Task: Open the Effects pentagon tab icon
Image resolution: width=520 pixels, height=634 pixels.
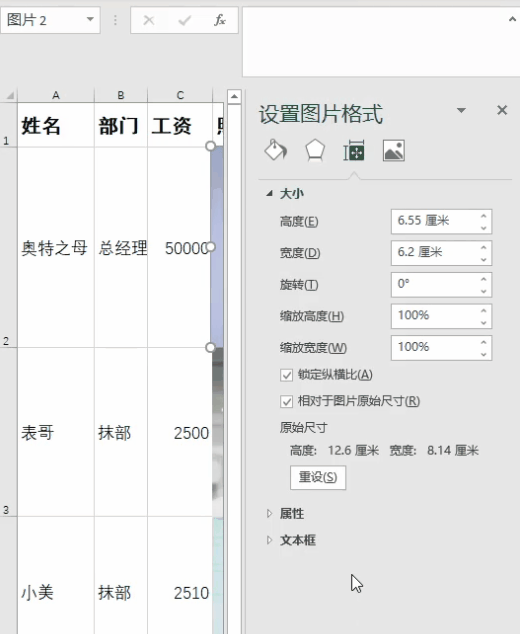Action: click(x=315, y=150)
